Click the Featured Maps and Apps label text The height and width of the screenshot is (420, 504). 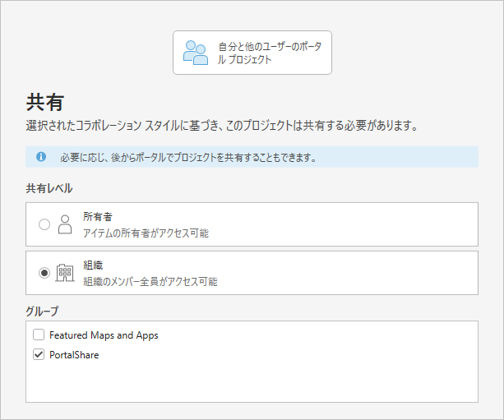[104, 335]
